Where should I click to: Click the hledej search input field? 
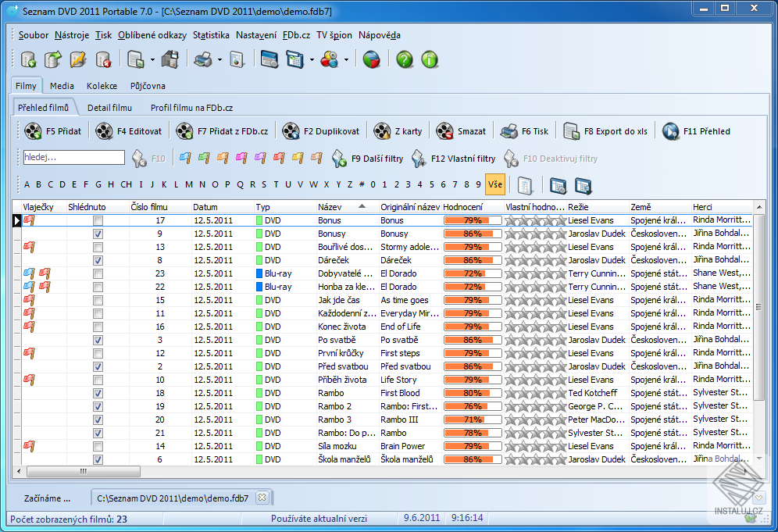click(74, 157)
